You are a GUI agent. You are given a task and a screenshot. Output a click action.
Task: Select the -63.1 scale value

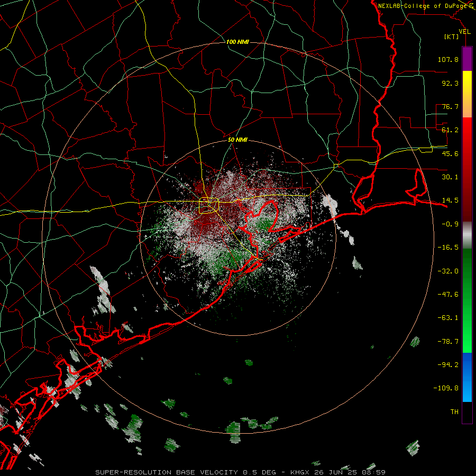tap(448, 318)
